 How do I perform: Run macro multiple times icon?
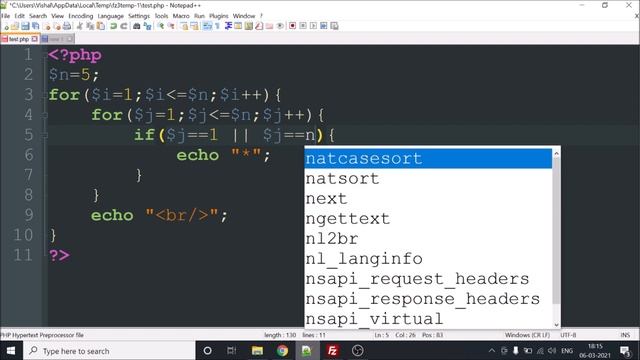pos(324,26)
